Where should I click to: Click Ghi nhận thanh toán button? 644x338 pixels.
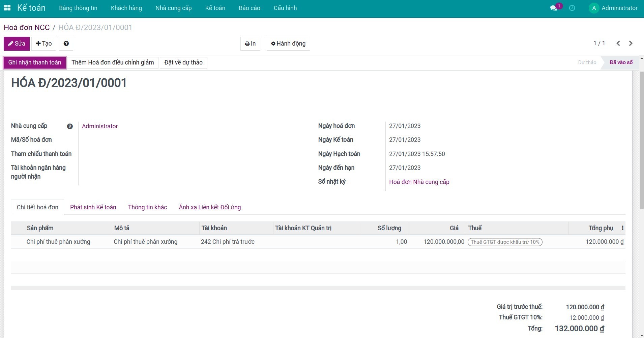coord(35,62)
